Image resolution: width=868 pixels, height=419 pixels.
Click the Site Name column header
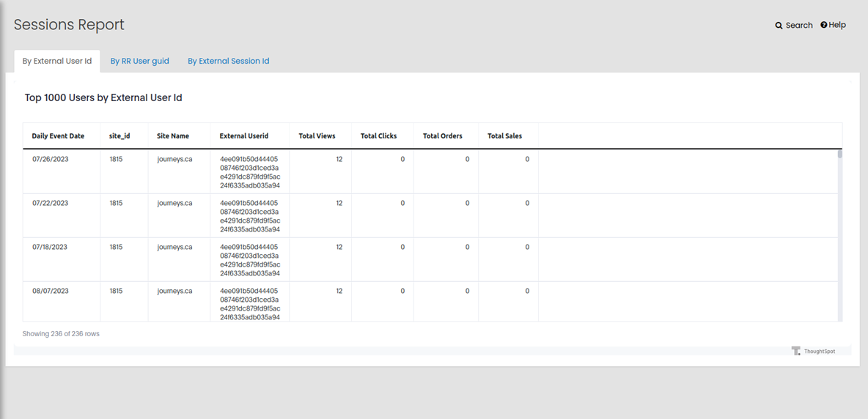(x=173, y=136)
